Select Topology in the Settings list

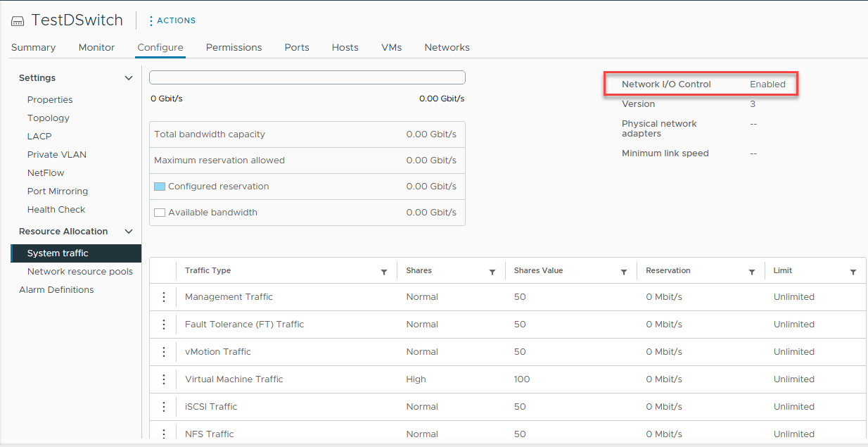click(x=49, y=118)
